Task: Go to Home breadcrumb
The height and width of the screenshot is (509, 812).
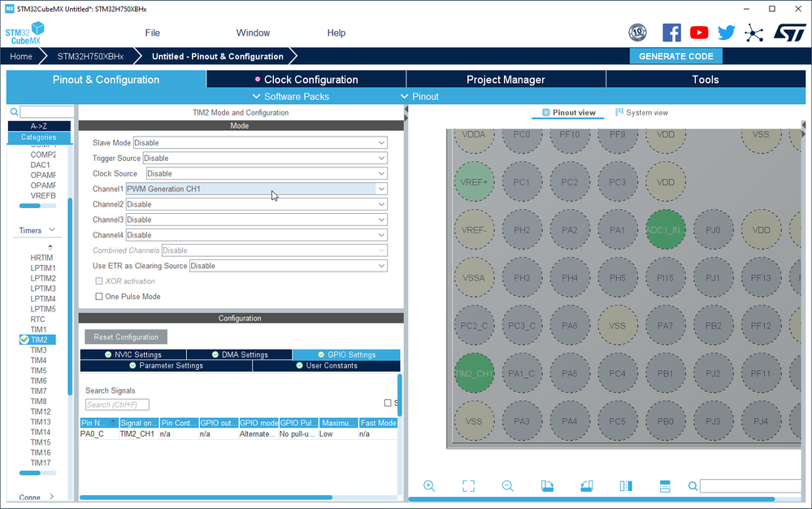Action: tap(20, 56)
